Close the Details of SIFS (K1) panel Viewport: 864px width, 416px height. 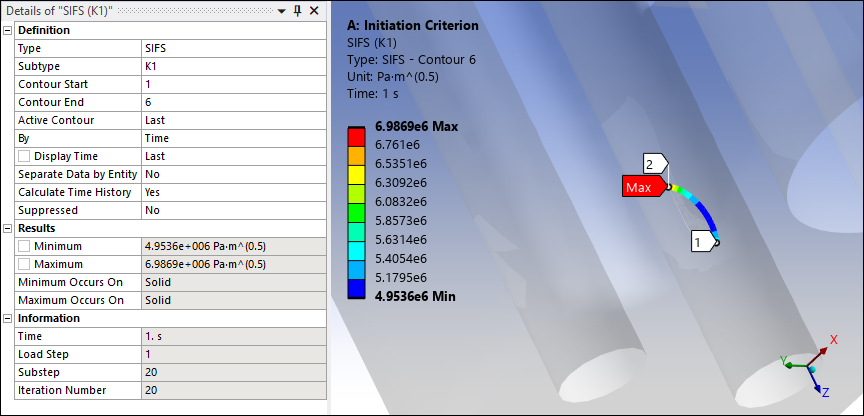point(313,10)
